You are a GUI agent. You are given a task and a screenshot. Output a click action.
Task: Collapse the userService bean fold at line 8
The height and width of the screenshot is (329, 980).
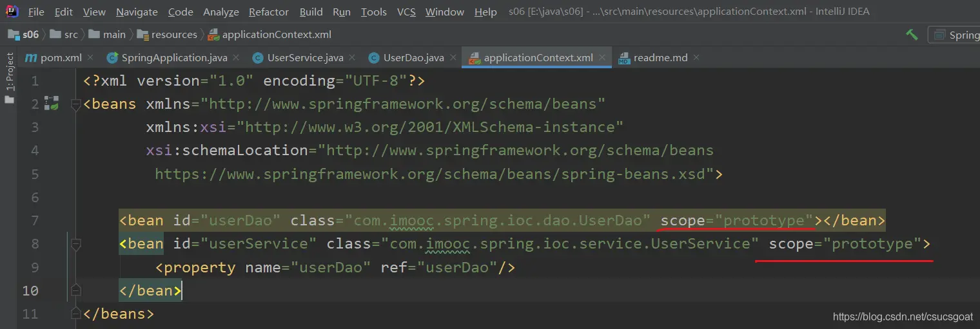[x=75, y=244]
